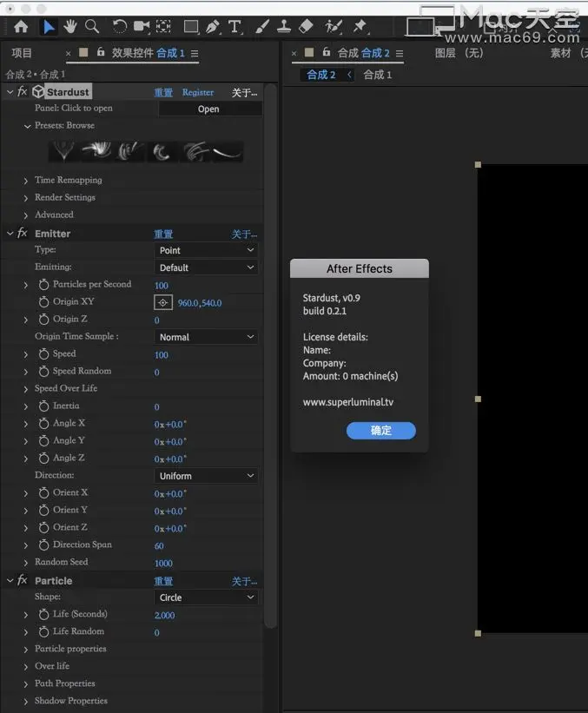Expand Shadow Properties group
The image size is (588, 713).
26,701
